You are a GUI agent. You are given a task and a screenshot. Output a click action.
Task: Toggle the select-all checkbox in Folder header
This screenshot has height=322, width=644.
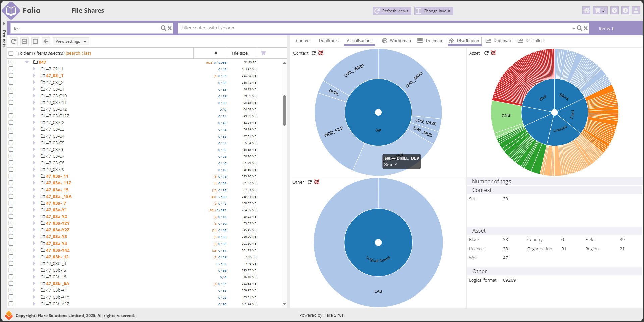[11, 53]
